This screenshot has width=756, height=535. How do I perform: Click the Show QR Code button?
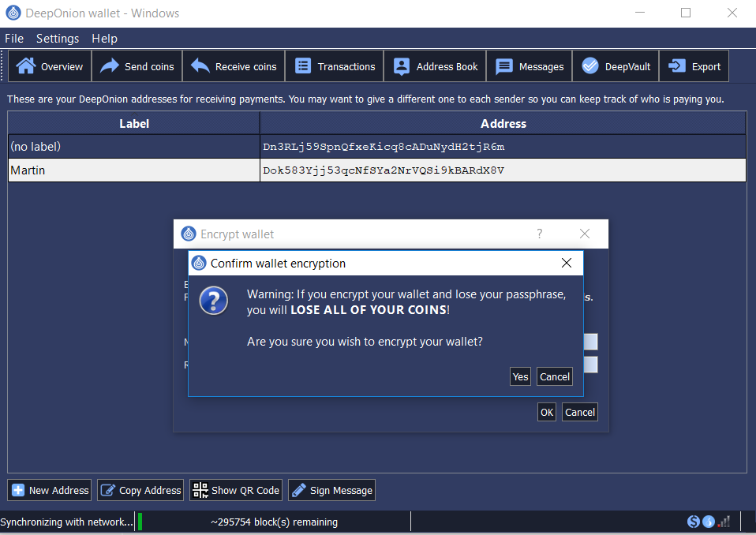click(236, 490)
